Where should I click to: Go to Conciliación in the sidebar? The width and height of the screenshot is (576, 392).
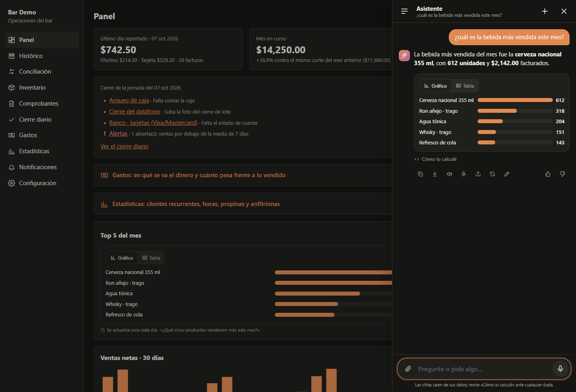(42, 72)
